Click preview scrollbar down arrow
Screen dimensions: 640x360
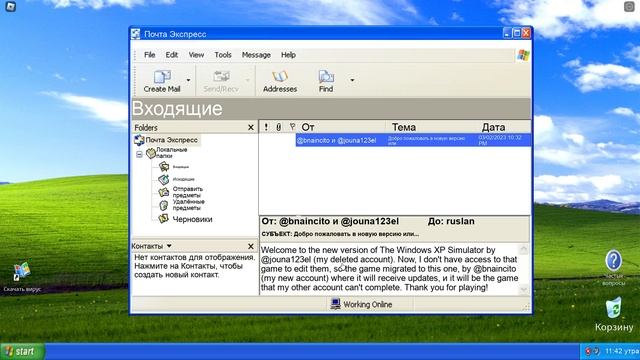[x=524, y=289]
